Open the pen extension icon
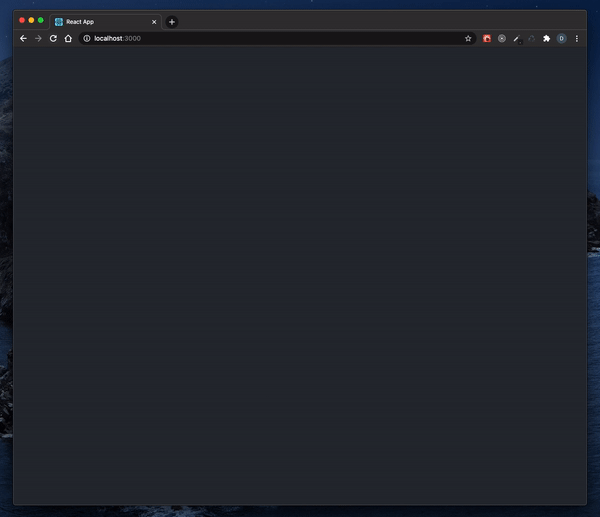Viewport: 600px width, 517px height. 517,39
